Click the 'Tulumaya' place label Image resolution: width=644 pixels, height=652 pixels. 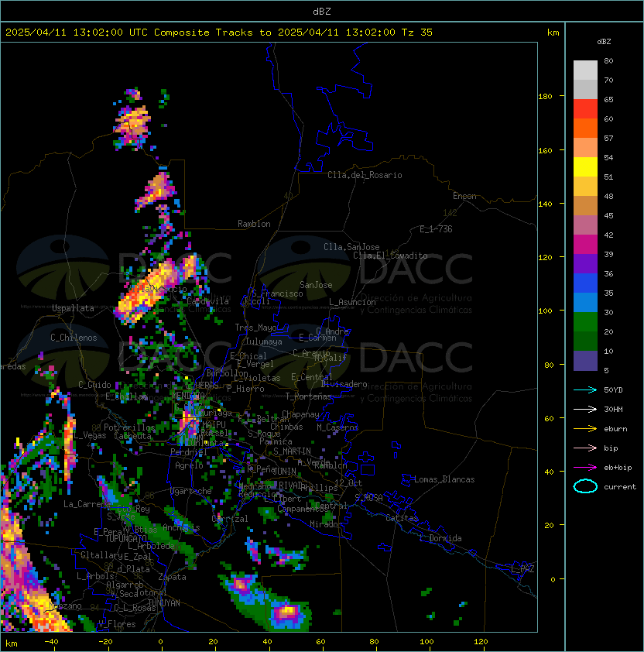[x=264, y=341]
